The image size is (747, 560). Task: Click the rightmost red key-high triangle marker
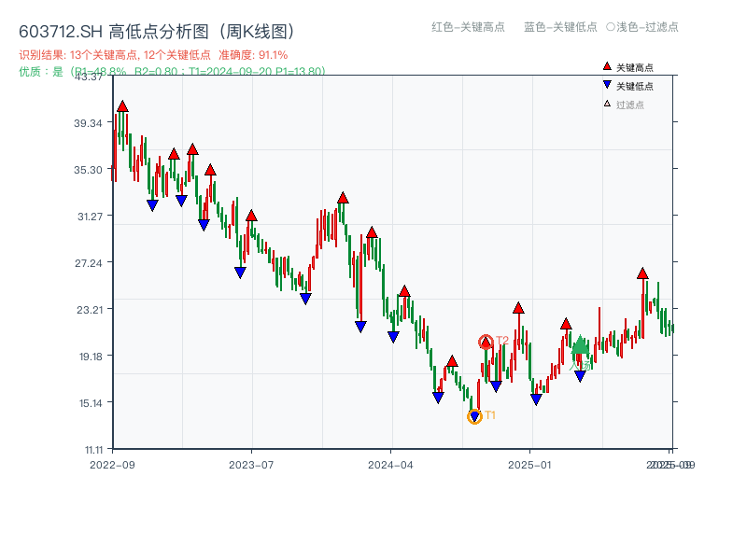(642, 273)
